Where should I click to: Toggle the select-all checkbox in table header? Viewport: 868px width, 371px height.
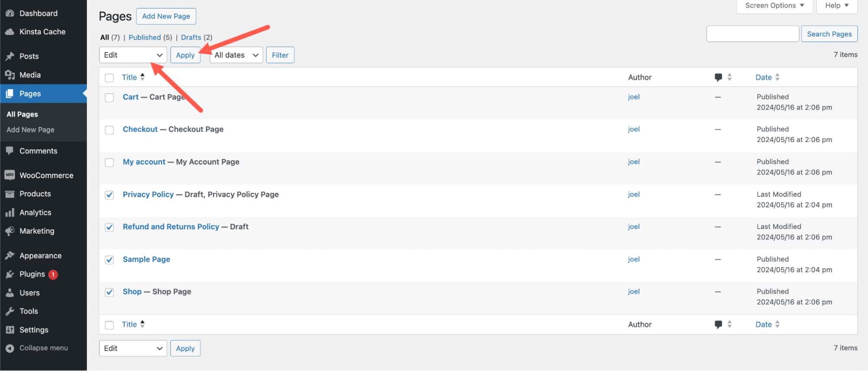pyautogui.click(x=109, y=78)
